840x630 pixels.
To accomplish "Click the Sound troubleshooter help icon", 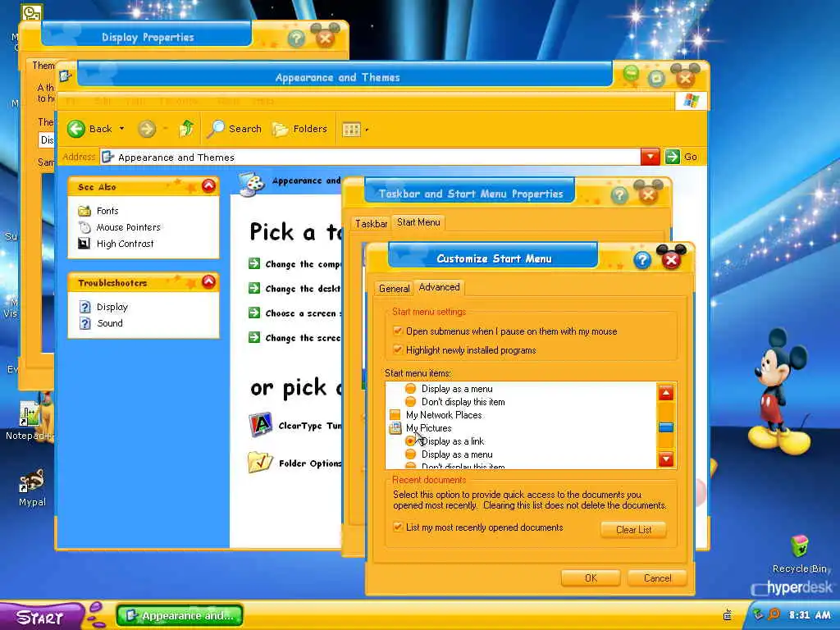I will (x=84, y=323).
